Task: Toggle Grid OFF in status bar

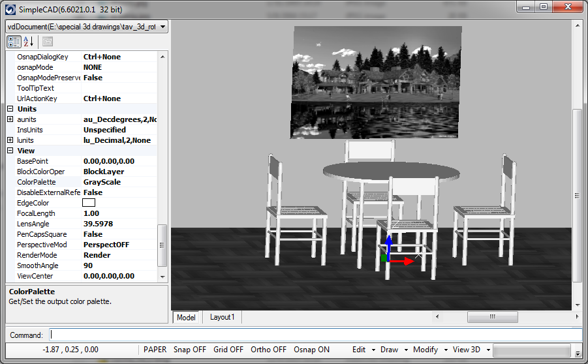Action: pyautogui.click(x=228, y=350)
